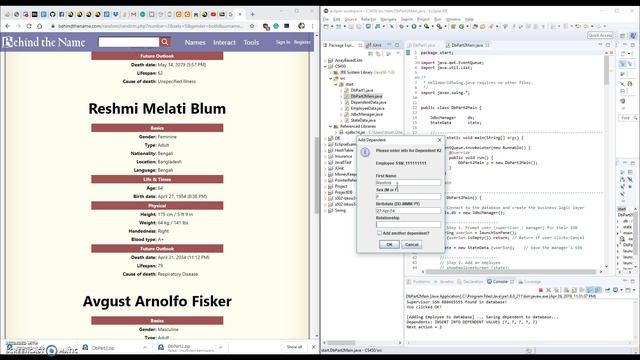The width and height of the screenshot is (640, 360).
Task: Select JdbcManager.java in Package Explorer
Action: coord(367,114)
